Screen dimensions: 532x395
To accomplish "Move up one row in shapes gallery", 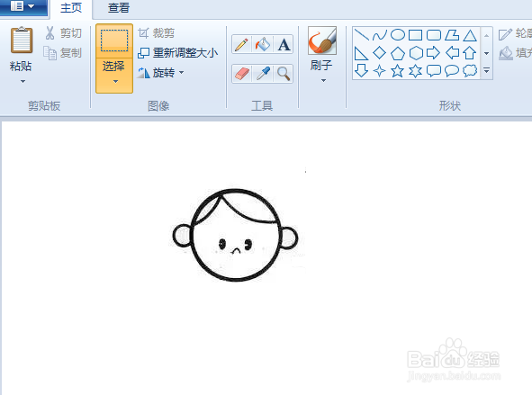I will [x=486, y=36].
